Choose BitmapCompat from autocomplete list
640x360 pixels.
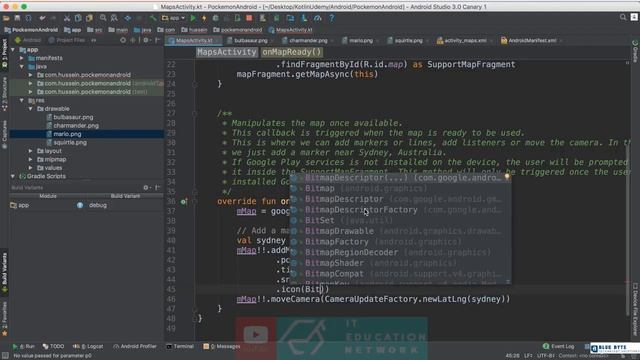400,273
